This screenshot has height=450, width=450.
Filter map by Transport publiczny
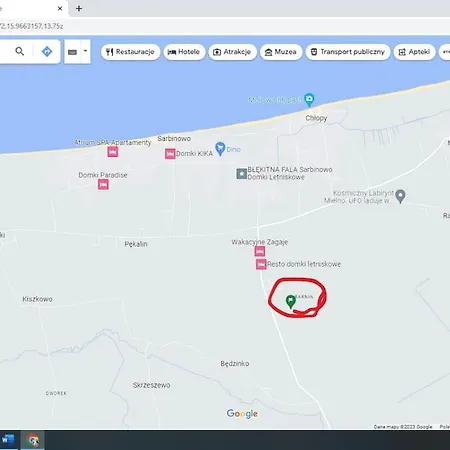(348, 52)
